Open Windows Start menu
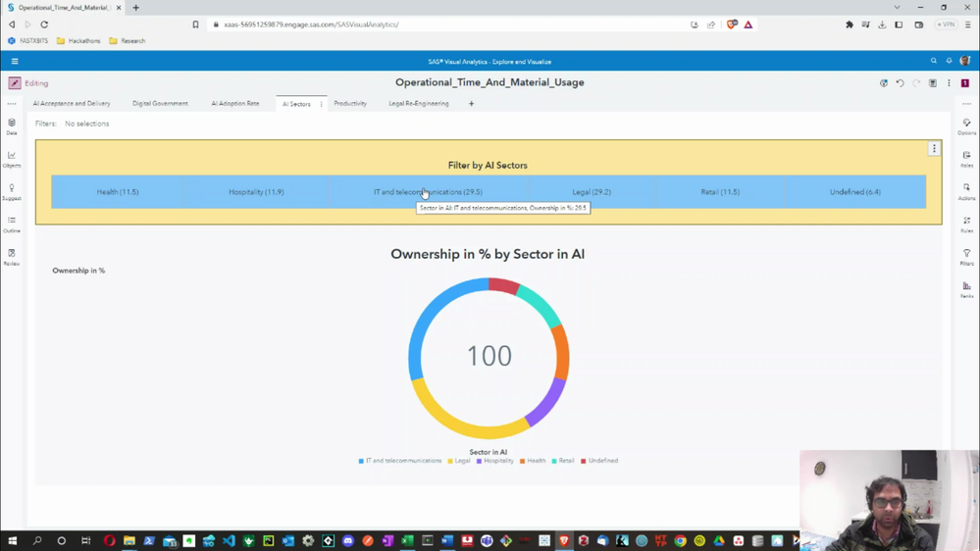The width and height of the screenshot is (980, 551). 13,540
